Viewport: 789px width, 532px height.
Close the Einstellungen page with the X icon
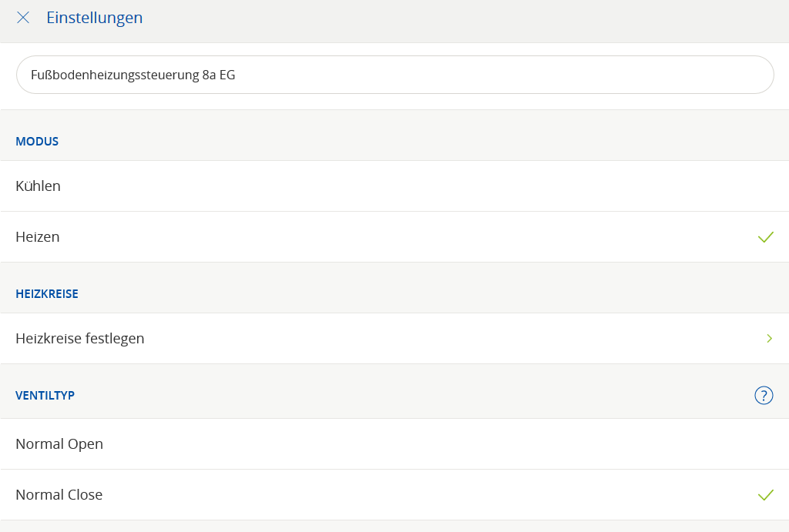23,18
